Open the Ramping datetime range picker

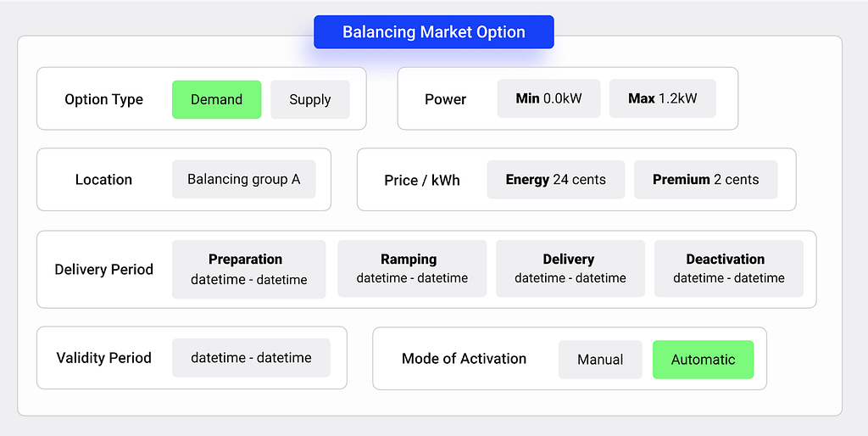(412, 269)
